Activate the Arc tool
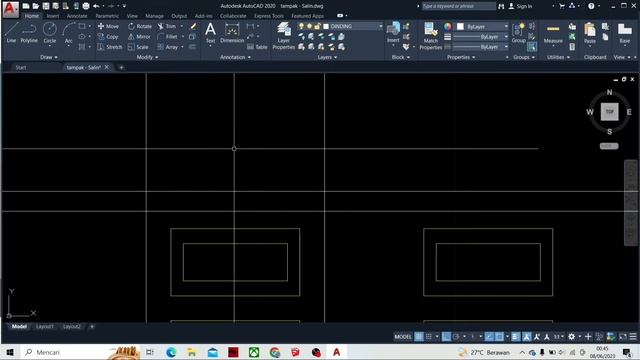Screen dimensions: 640x360 point(68,33)
